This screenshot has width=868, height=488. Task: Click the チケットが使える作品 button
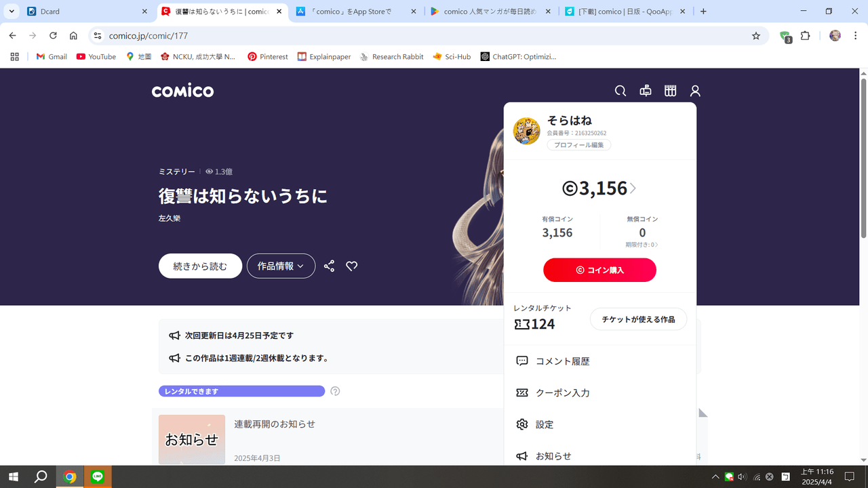pos(638,319)
